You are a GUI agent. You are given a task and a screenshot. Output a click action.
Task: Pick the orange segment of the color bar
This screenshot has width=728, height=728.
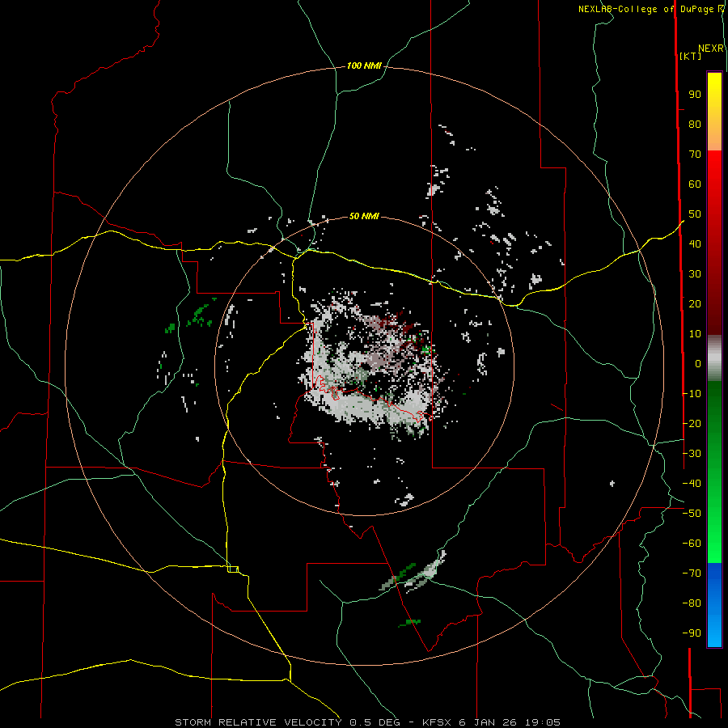point(714,137)
